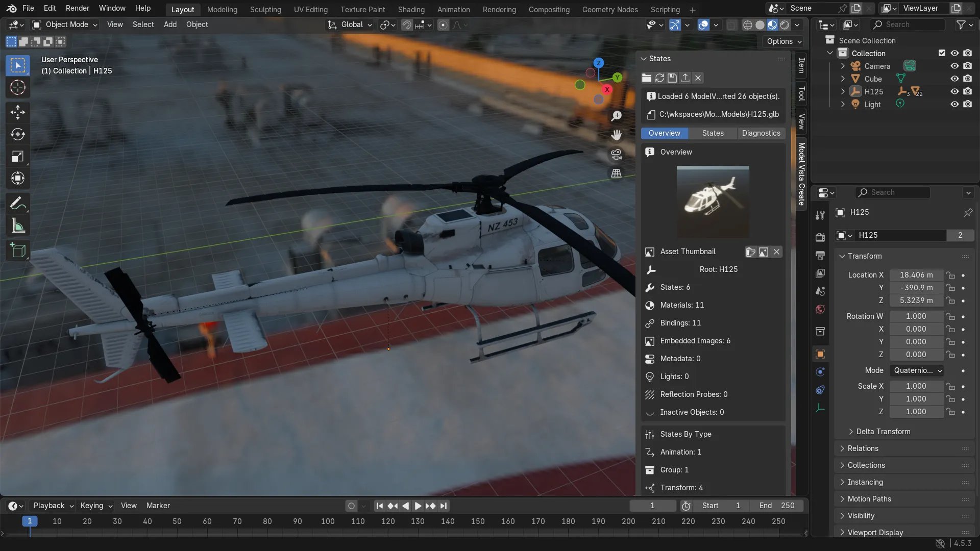
Task: Click the viewport pan hand icon
Action: [617, 135]
